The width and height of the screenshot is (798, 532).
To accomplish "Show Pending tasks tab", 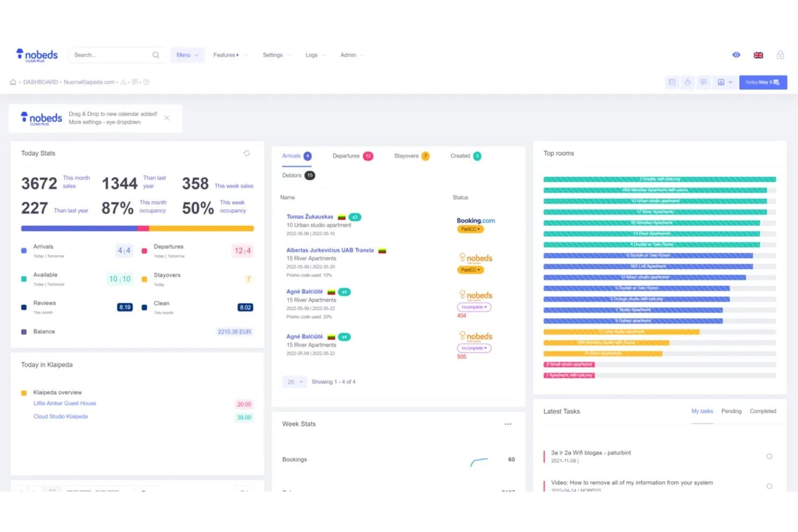I will (731, 411).
